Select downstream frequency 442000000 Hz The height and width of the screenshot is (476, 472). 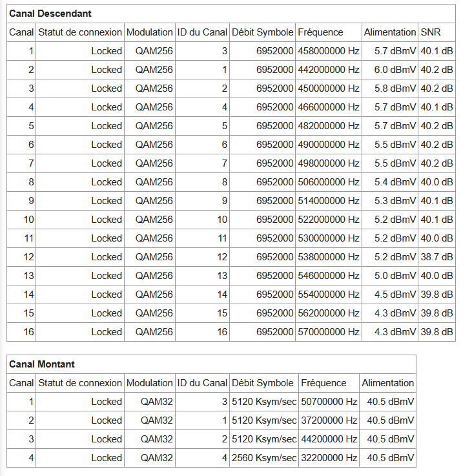click(x=329, y=70)
